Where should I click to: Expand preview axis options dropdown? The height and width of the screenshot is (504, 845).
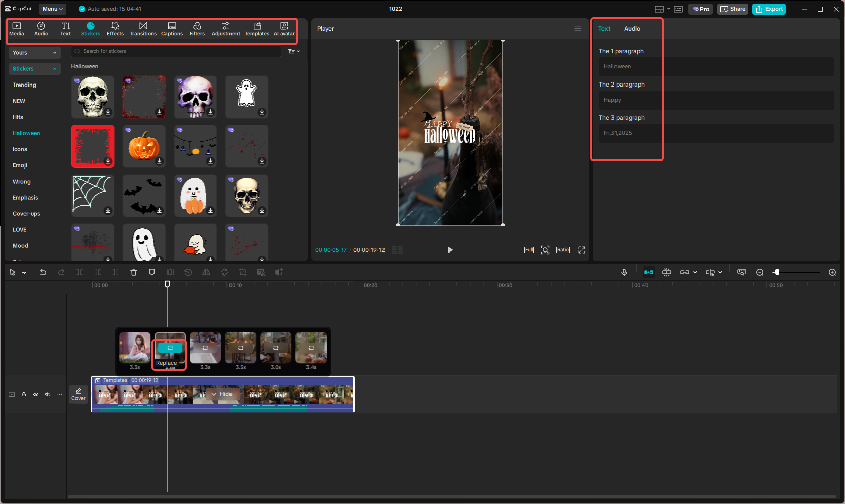pyautogui.click(x=720, y=272)
